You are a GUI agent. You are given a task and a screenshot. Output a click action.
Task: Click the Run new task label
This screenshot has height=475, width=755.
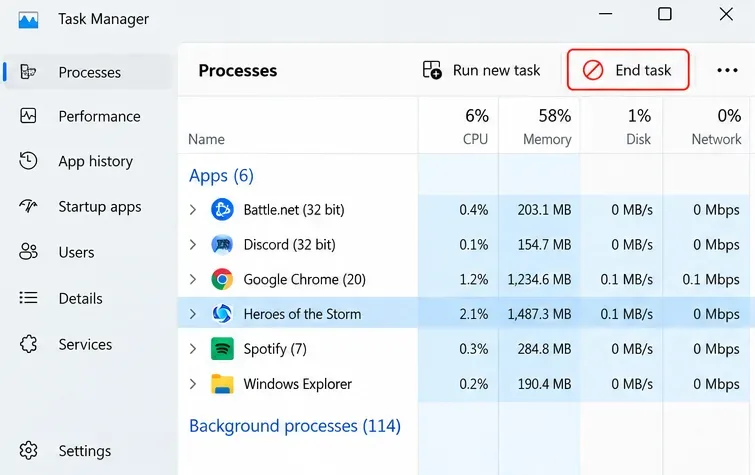(x=496, y=70)
